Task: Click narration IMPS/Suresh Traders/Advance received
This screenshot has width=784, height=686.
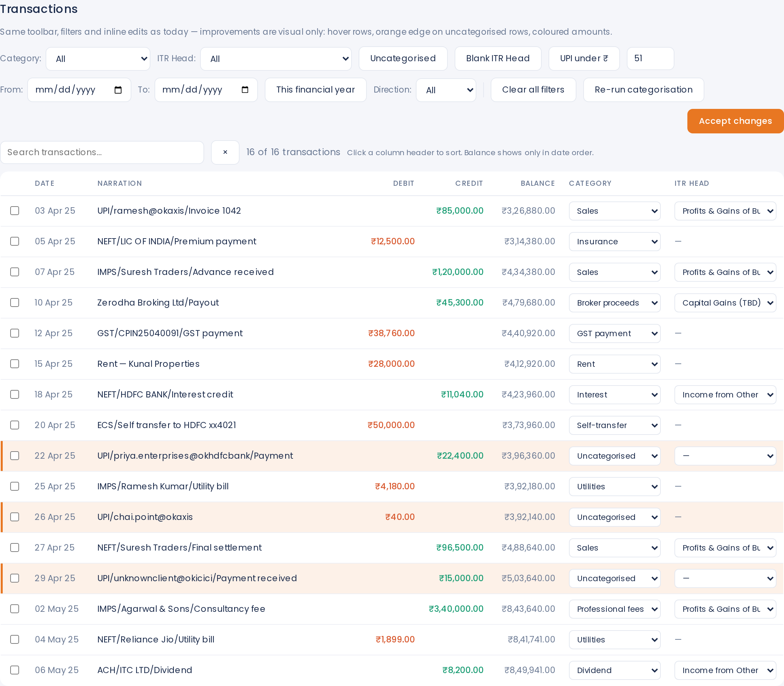Action: point(186,272)
